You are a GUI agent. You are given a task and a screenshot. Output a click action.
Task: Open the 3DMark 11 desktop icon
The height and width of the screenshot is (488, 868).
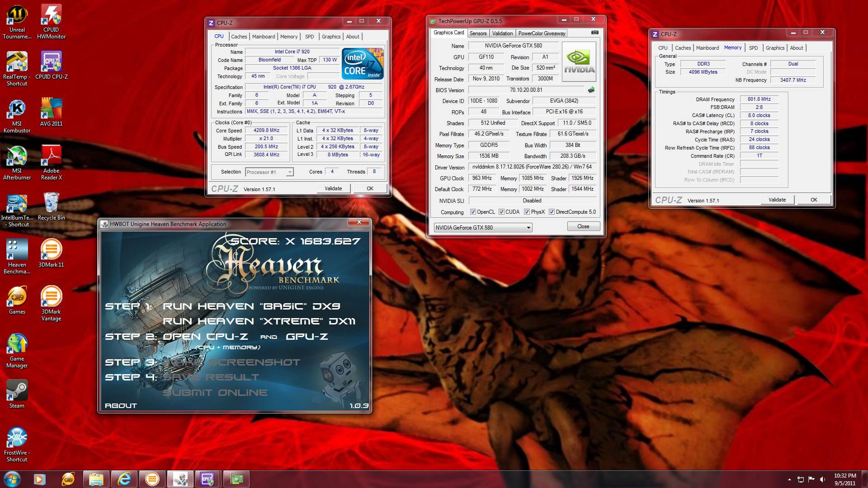(51, 253)
